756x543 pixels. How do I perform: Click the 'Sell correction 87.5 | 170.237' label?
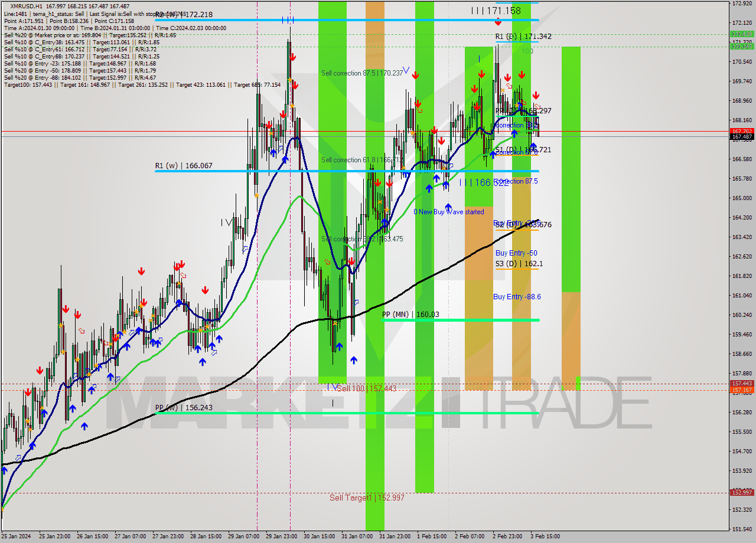(x=362, y=73)
